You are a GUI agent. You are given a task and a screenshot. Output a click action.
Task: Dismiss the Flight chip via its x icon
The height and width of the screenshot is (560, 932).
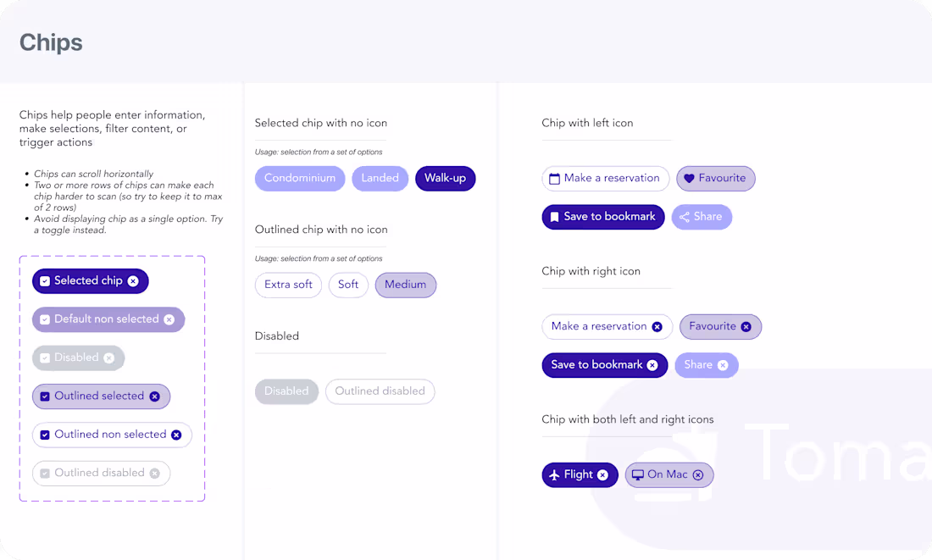[x=604, y=474]
